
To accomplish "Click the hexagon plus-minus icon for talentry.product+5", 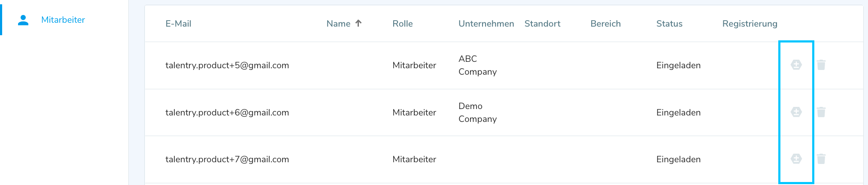I will tap(796, 65).
